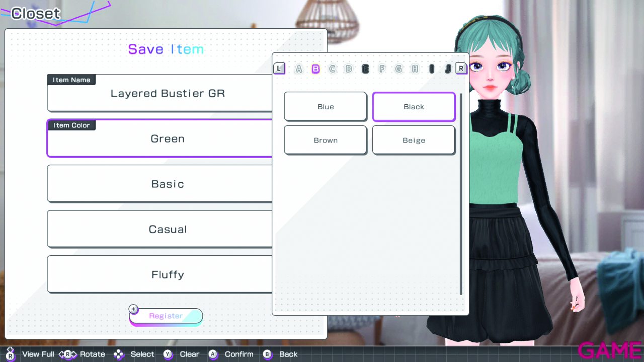
Task: Switch to color tab J
Action: click(x=448, y=69)
